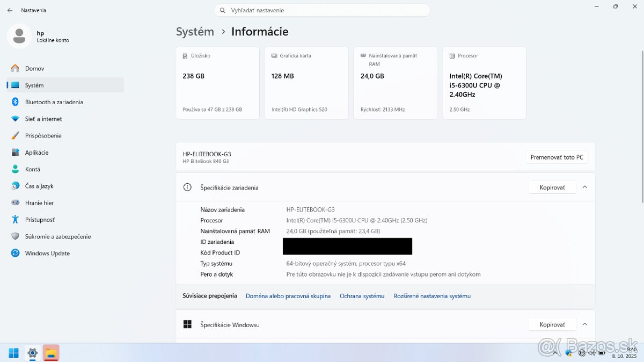Select Domov in the sidebar
This screenshot has width=644, height=362.
point(34,69)
